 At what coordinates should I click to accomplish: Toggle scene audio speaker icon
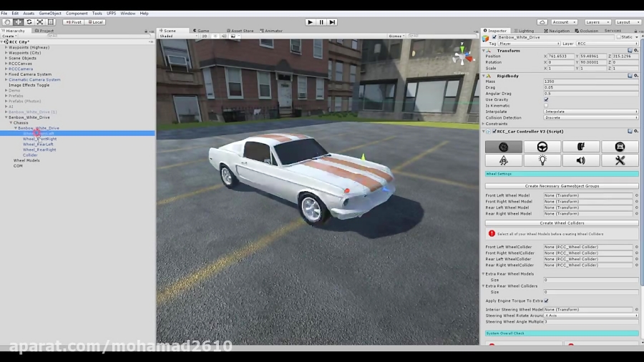click(x=224, y=36)
